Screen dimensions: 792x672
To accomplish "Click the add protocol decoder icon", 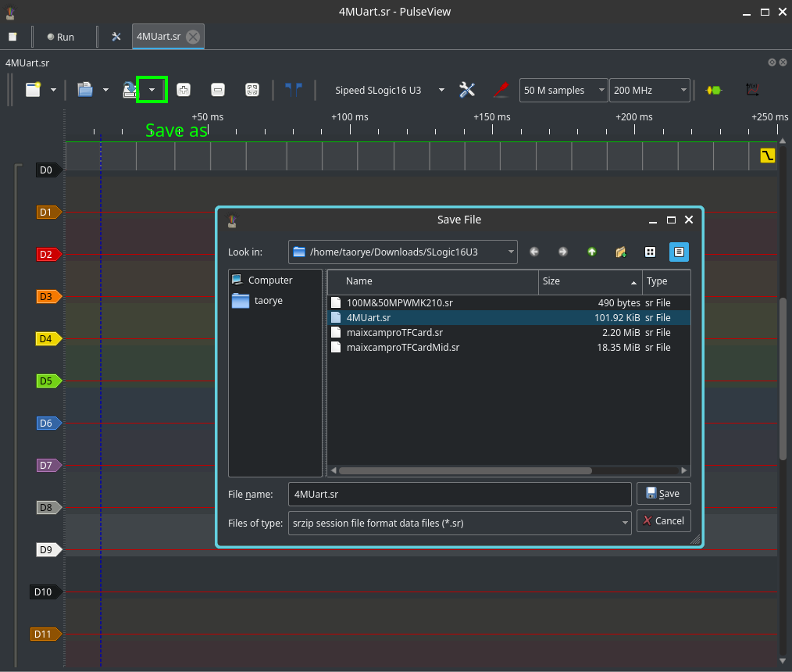I will [713, 90].
